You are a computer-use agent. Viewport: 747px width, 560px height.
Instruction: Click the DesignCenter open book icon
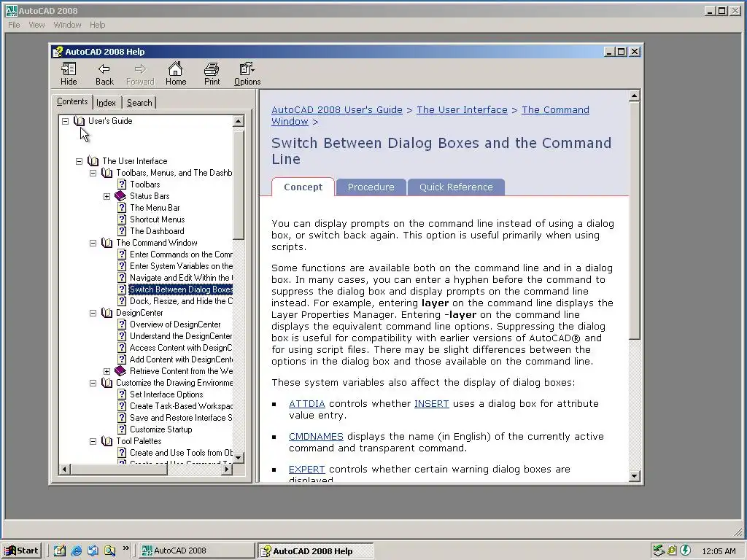pos(107,313)
